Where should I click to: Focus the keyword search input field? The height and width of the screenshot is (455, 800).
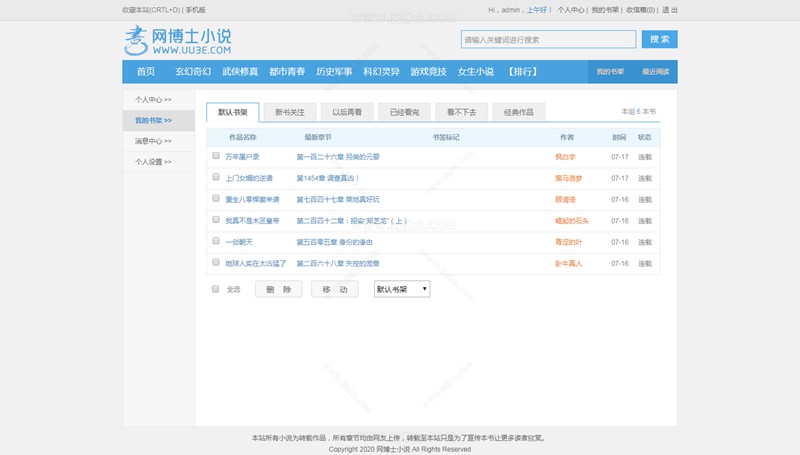(548, 39)
